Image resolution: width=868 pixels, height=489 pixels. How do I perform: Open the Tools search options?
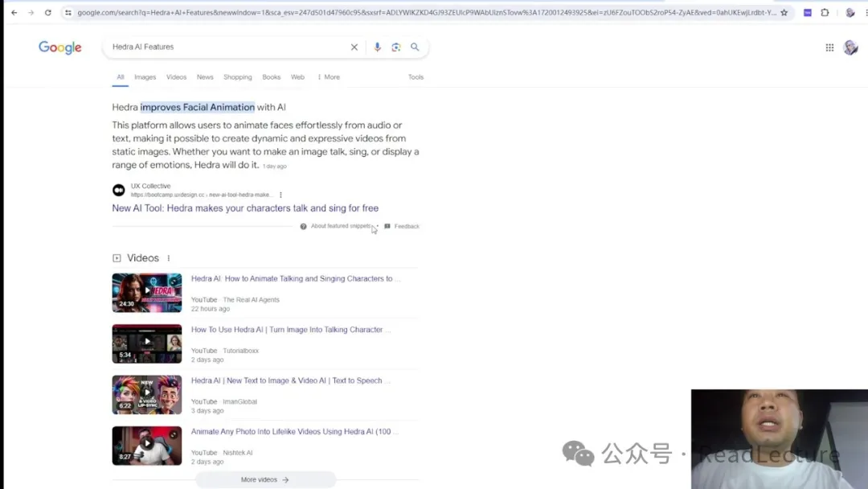416,77
